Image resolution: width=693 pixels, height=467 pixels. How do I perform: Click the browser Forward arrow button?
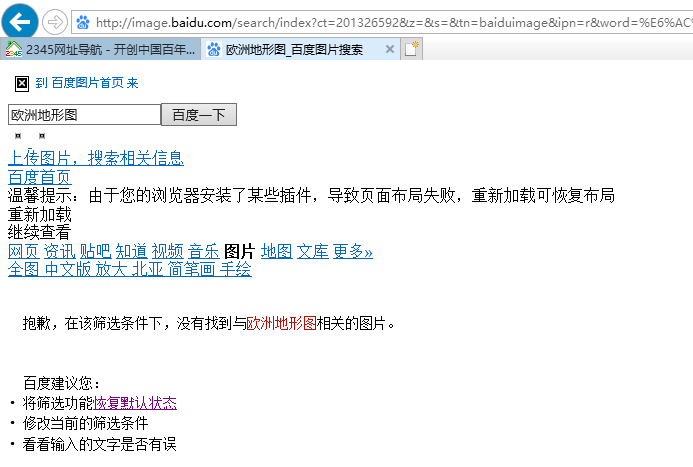(x=55, y=22)
